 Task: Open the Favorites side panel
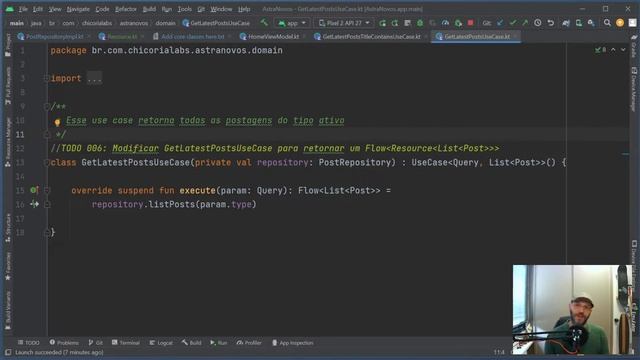[8, 267]
